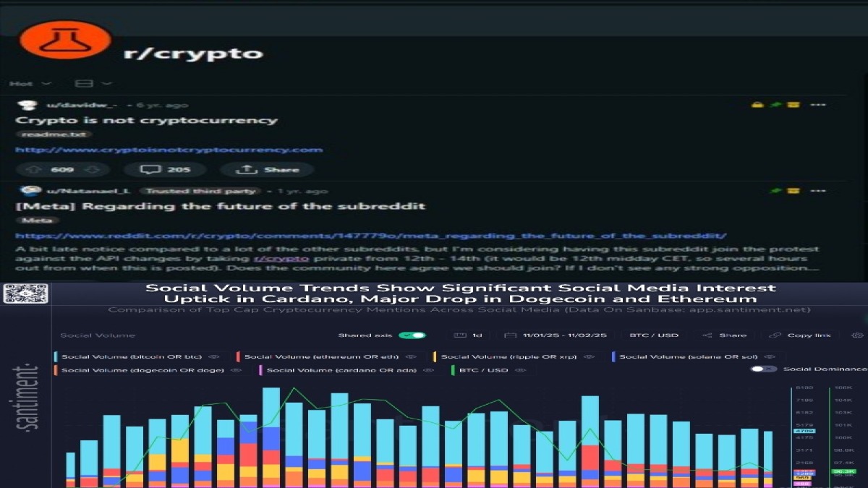This screenshot has height=488, width=868.
Task: Open u/Natanael_L user avatar
Action: click(30, 191)
